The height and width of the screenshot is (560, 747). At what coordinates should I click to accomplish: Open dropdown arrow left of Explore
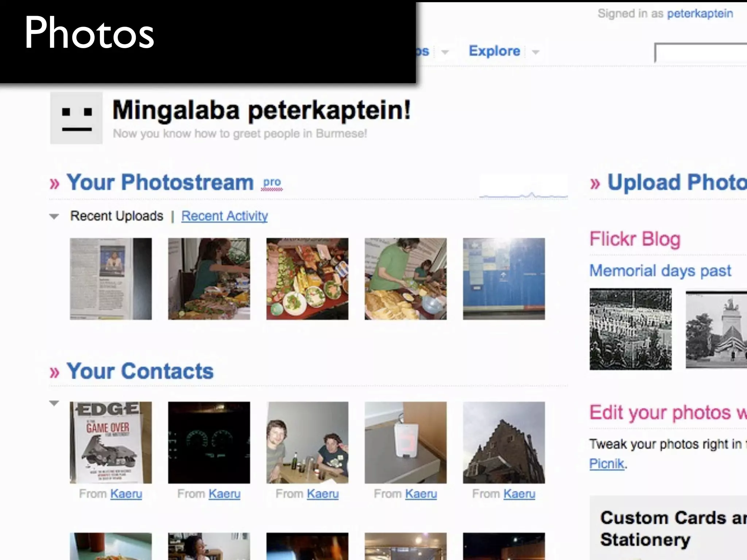coord(445,52)
